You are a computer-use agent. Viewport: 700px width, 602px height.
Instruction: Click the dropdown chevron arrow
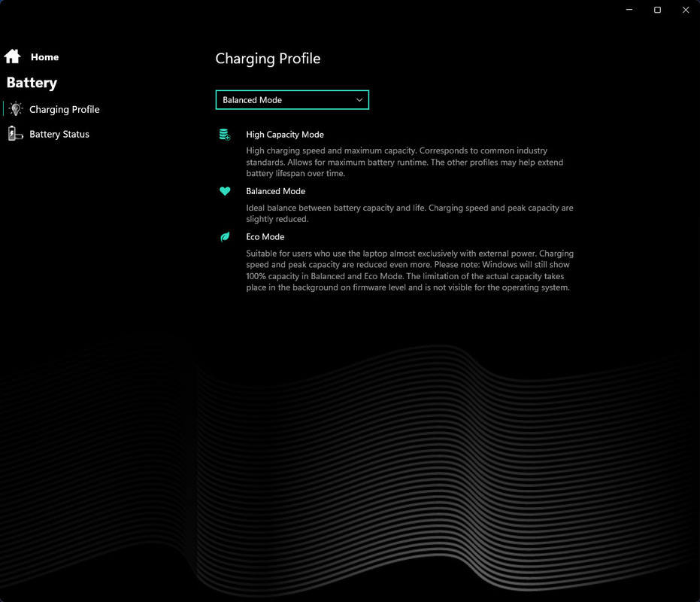point(359,100)
